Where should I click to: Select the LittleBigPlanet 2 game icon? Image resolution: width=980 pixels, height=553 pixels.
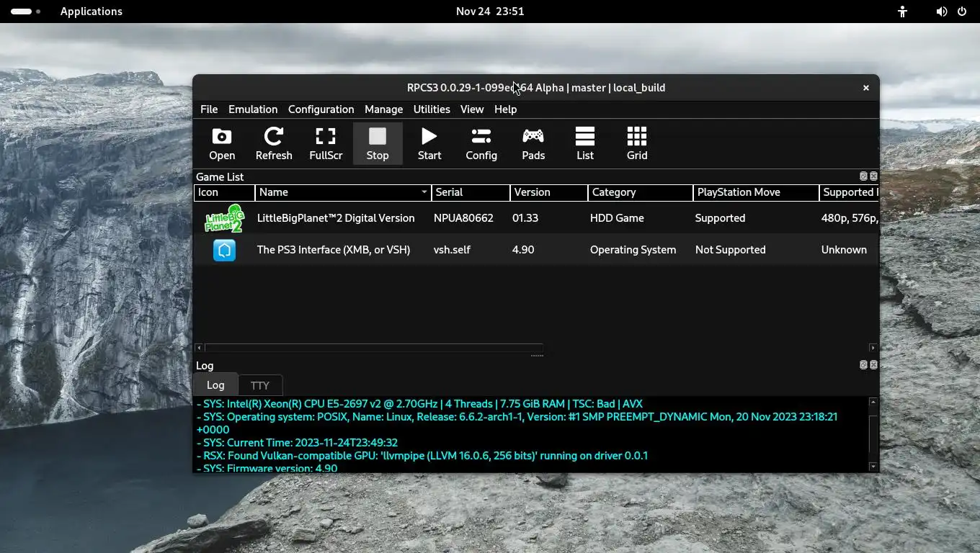click(x=224, y=218)
